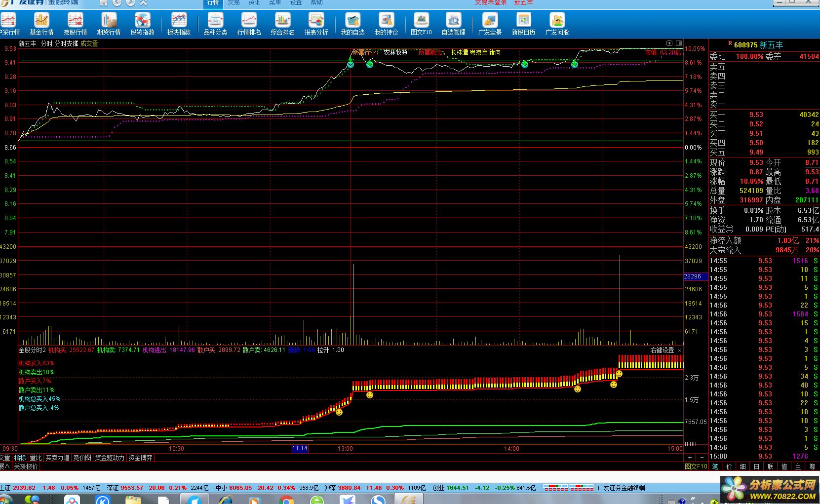Click the forward arrow in title bar

coord(130,2)
